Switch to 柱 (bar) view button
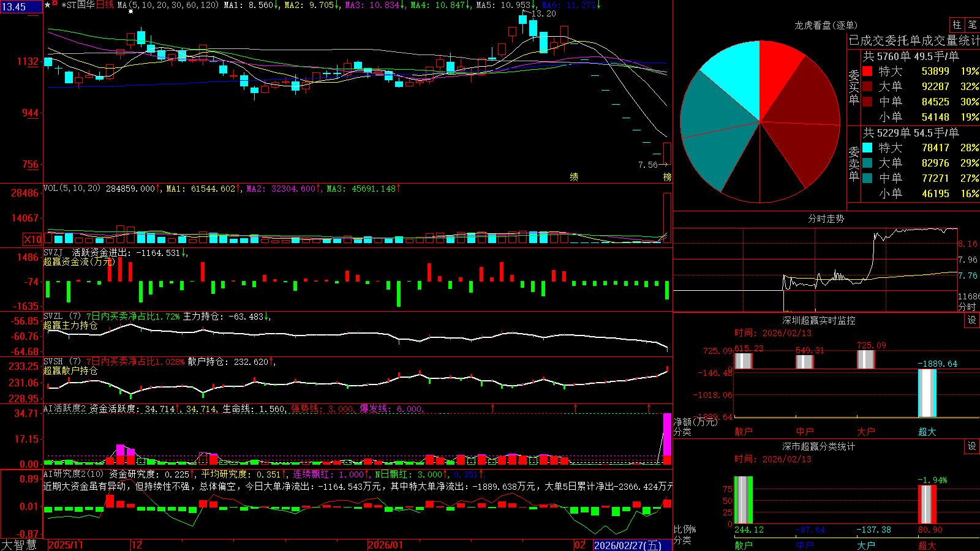This screenshot has height=551, width=980. pos(957,25)
